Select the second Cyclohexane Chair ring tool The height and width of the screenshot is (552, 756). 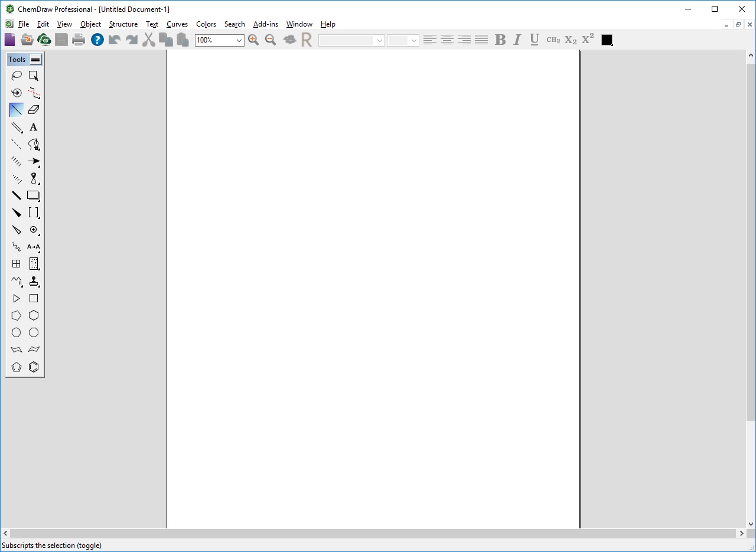(x=34, y=350)
